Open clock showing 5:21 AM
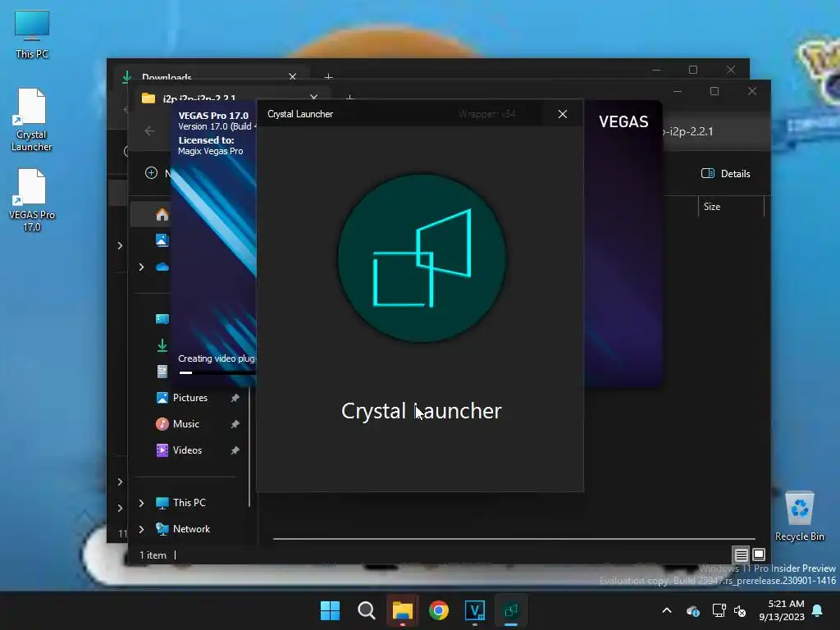Screen dimensions: 840x630 pyautogui.click(x=782, y=610)
